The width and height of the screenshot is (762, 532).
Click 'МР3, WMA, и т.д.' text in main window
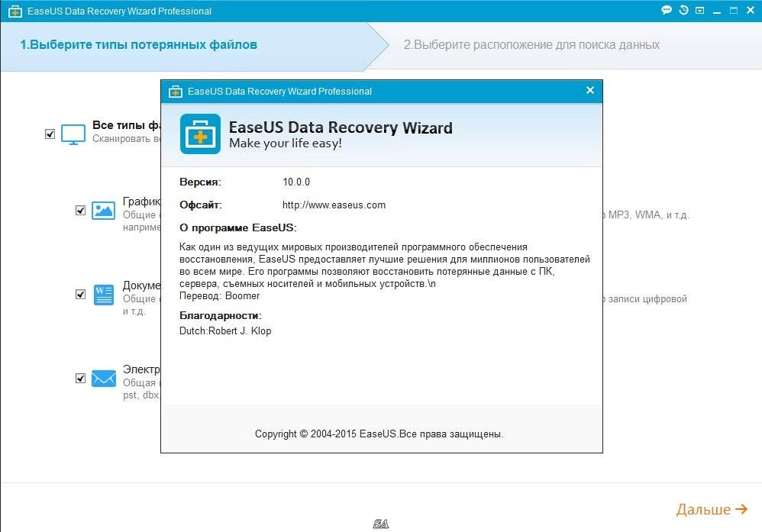click(x=648, y=214)
